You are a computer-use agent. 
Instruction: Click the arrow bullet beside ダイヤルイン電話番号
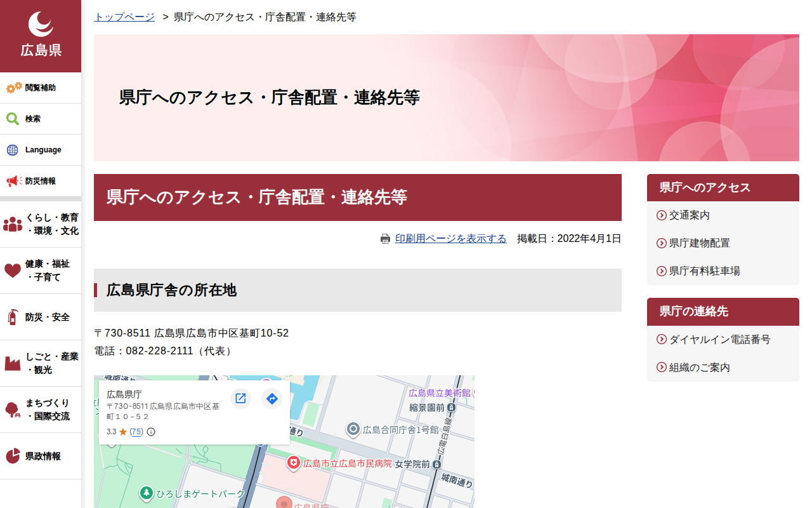(662, 340)
